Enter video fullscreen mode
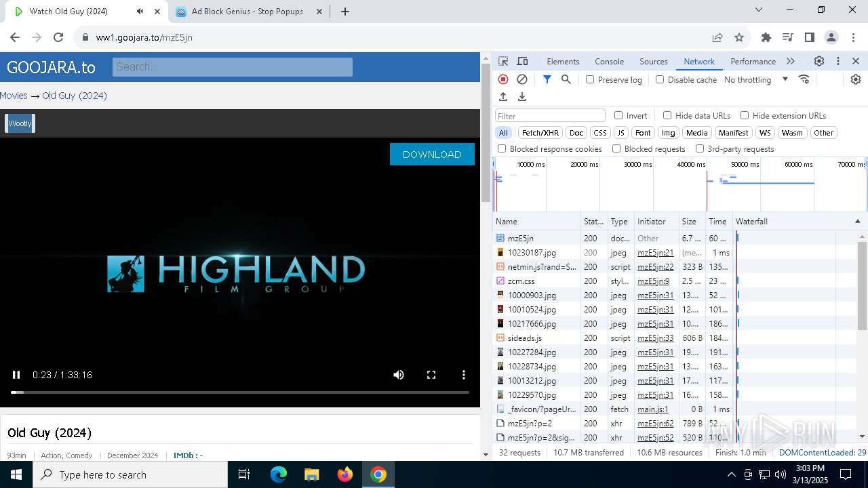 click(x=431, y=375)
